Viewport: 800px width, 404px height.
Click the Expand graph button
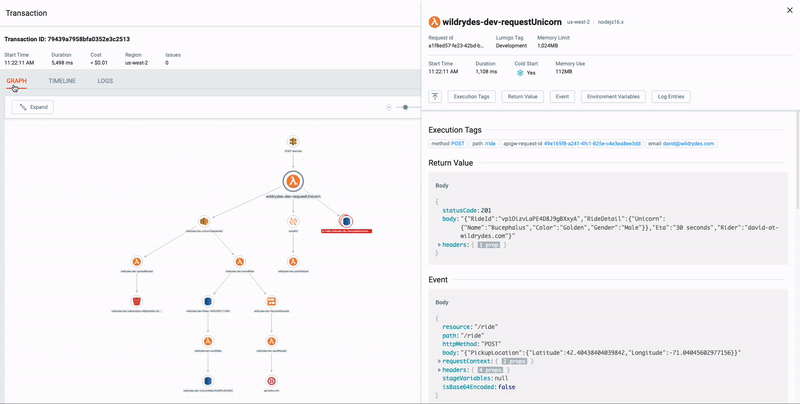33,107
